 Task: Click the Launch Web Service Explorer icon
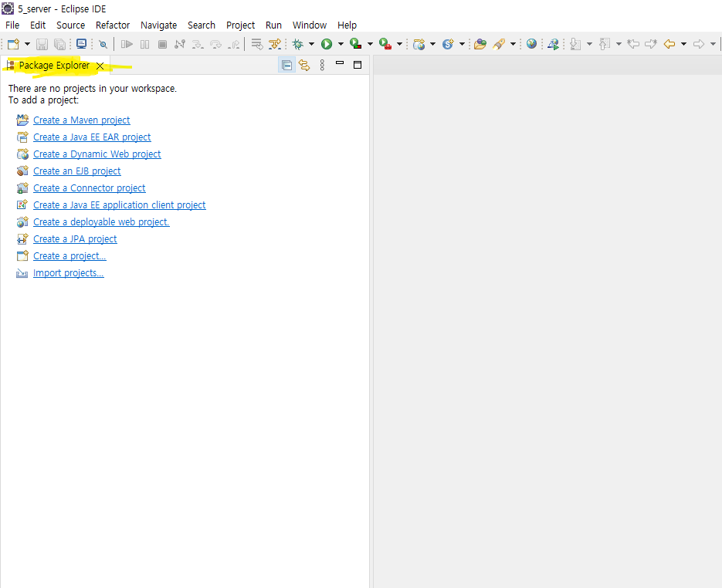pyautogui.click(x=553, y=44)
